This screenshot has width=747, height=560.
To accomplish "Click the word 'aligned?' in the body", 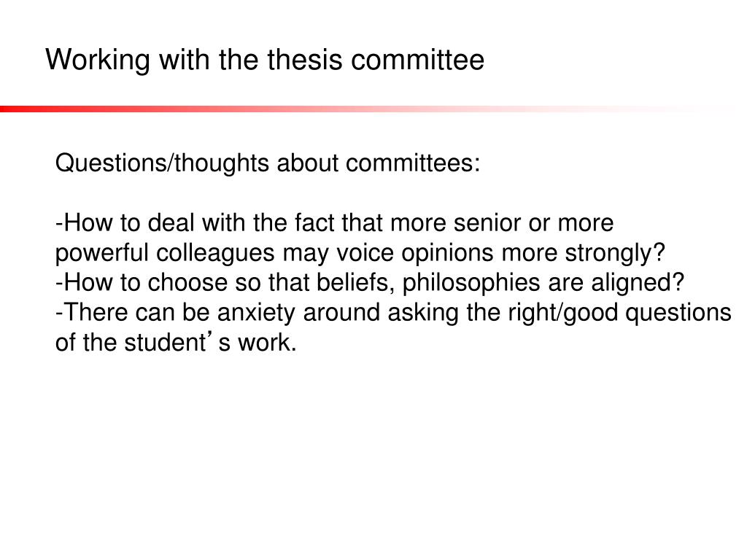I will coord(638,283).
